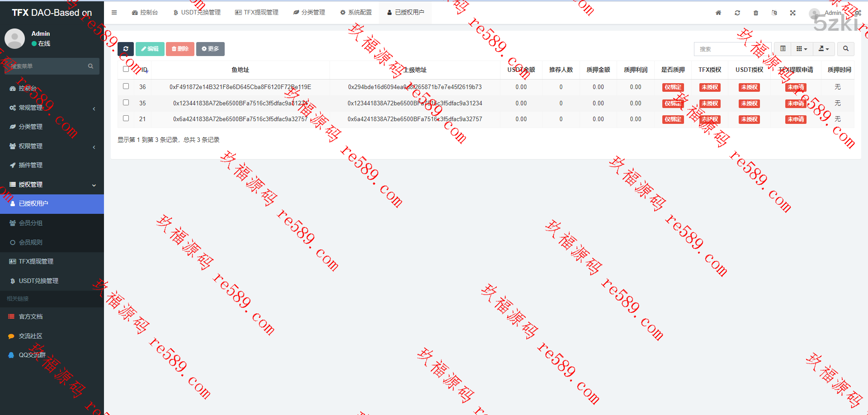The width and height of the screenshot is (868, 415).
Task: Click the red 删除 button
Action: tap(180, 49)
